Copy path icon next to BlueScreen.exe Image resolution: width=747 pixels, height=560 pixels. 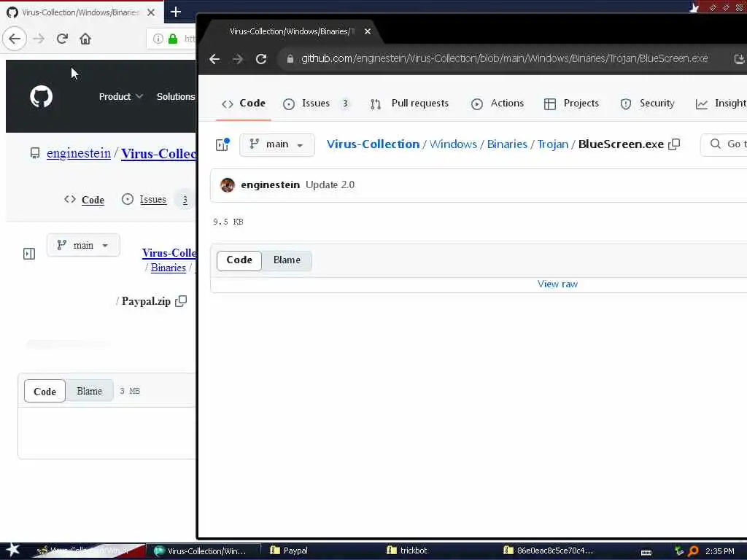(x=674, y=144)
